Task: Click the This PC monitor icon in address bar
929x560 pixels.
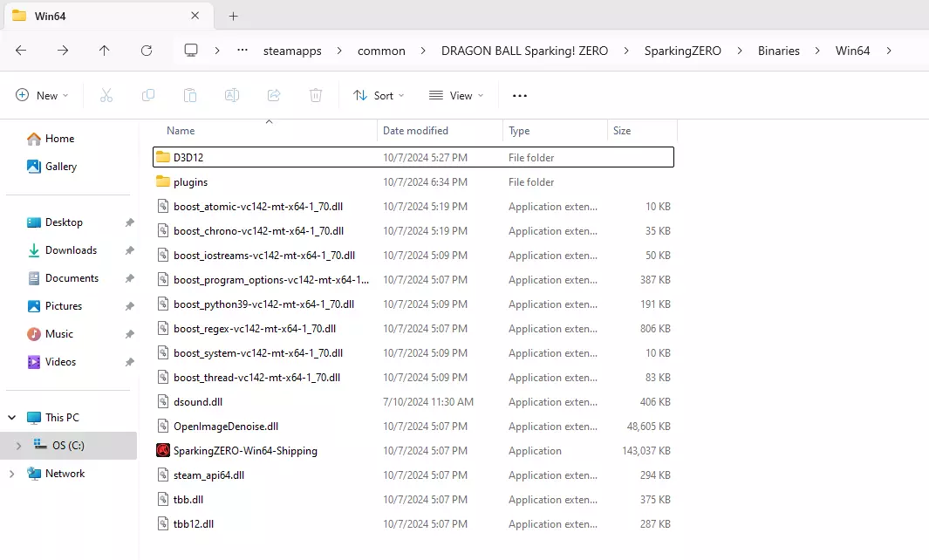Action: click(191, 51)
